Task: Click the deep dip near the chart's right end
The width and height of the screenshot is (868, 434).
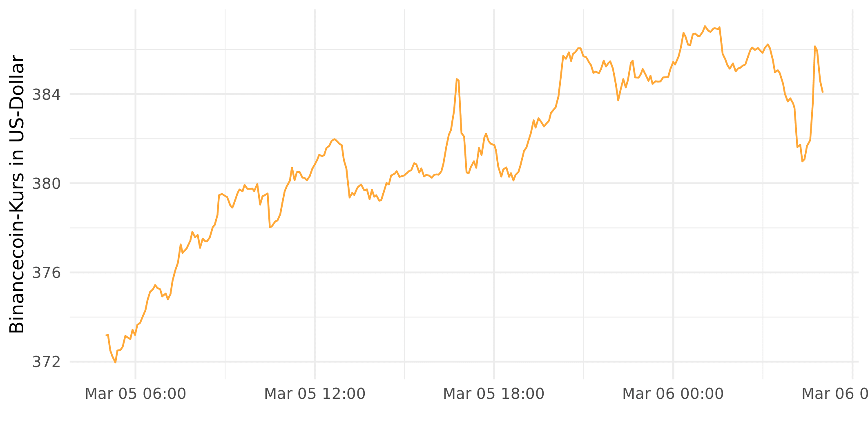Action: pos(802,161)
